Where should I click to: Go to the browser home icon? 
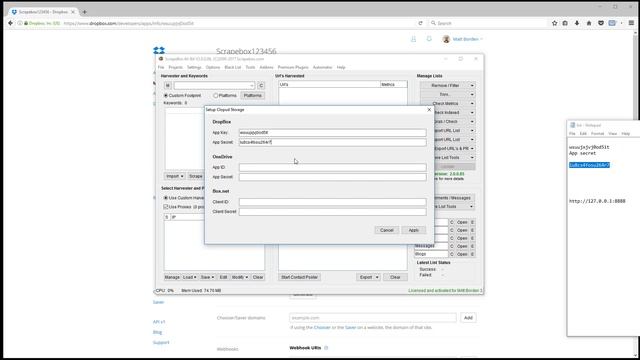[x=589, y=23]
